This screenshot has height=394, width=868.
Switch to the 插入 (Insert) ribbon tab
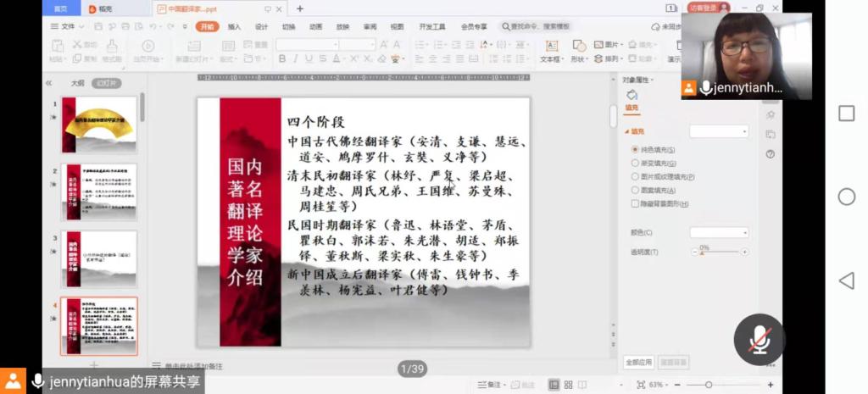tap(234, 26)
